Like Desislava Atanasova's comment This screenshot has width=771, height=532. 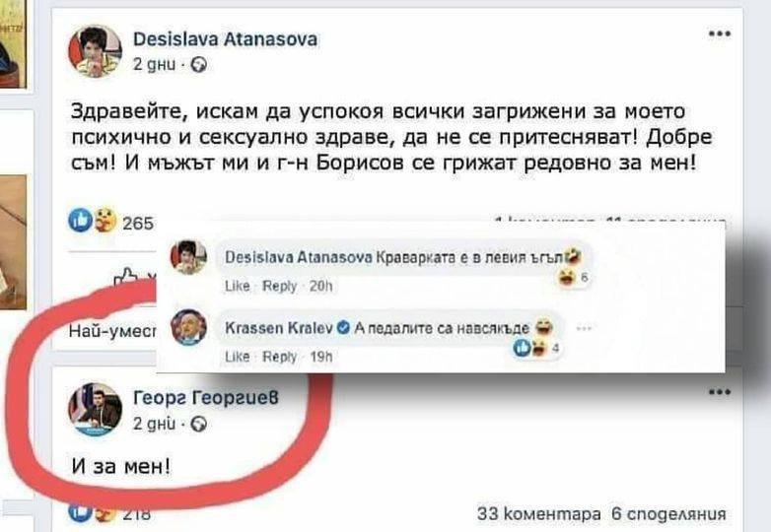238,286
